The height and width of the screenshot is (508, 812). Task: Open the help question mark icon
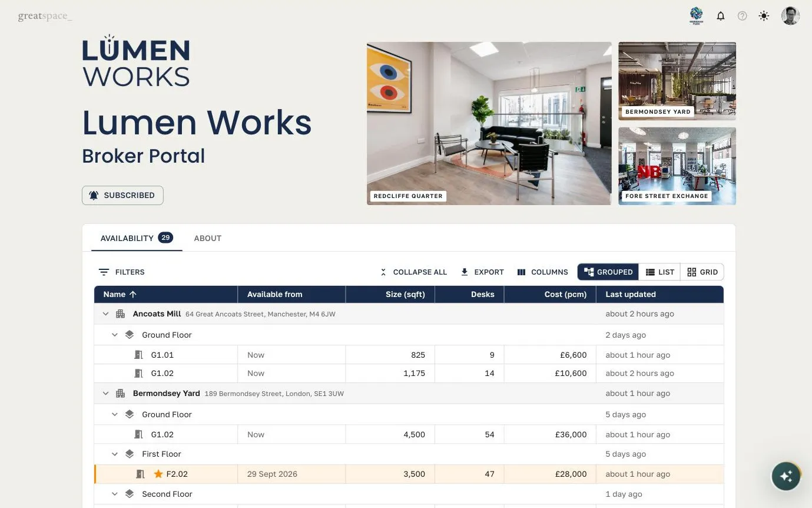pos(742,16)
